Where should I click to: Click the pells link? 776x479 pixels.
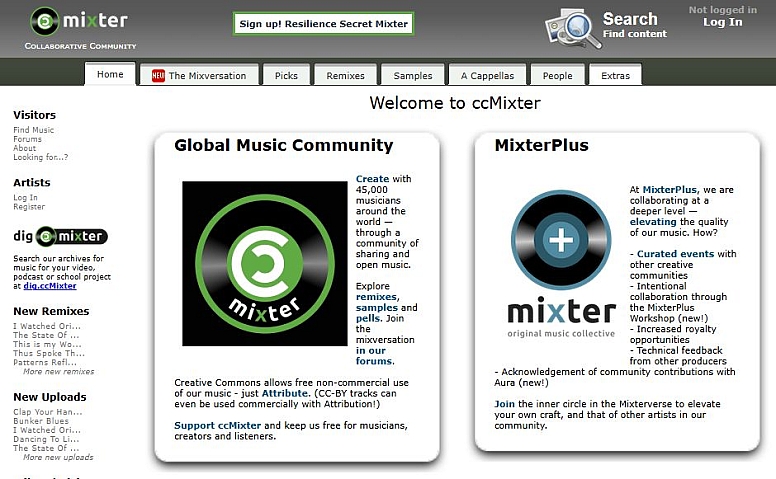368,318
